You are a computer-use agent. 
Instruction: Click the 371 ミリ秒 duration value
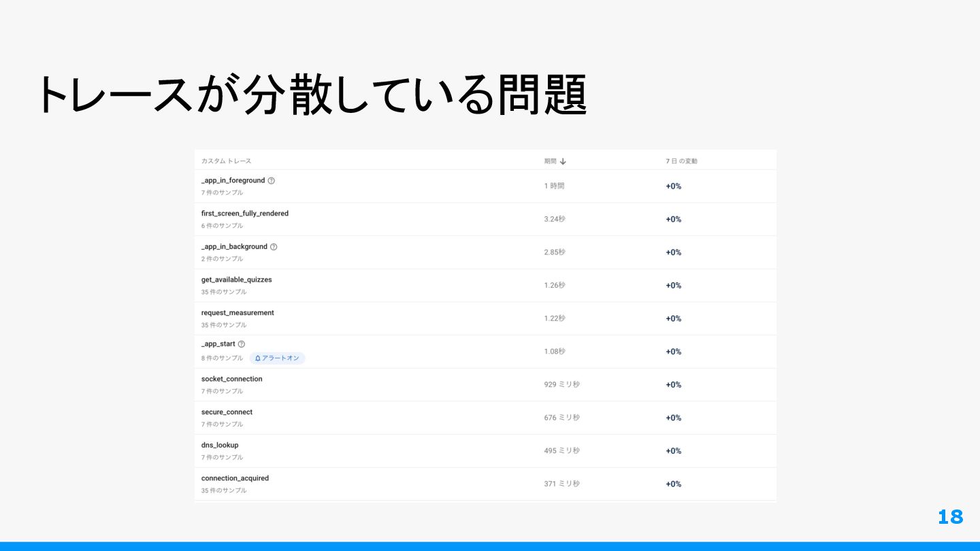561,484
